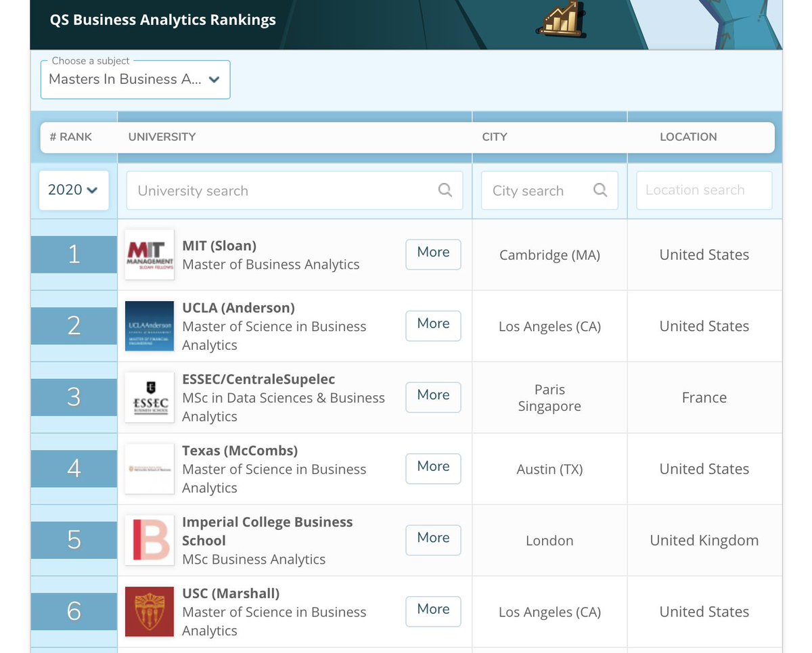This screenshot has width=812, height=653.
Task: Click the CITY column header
Action: 494,137
